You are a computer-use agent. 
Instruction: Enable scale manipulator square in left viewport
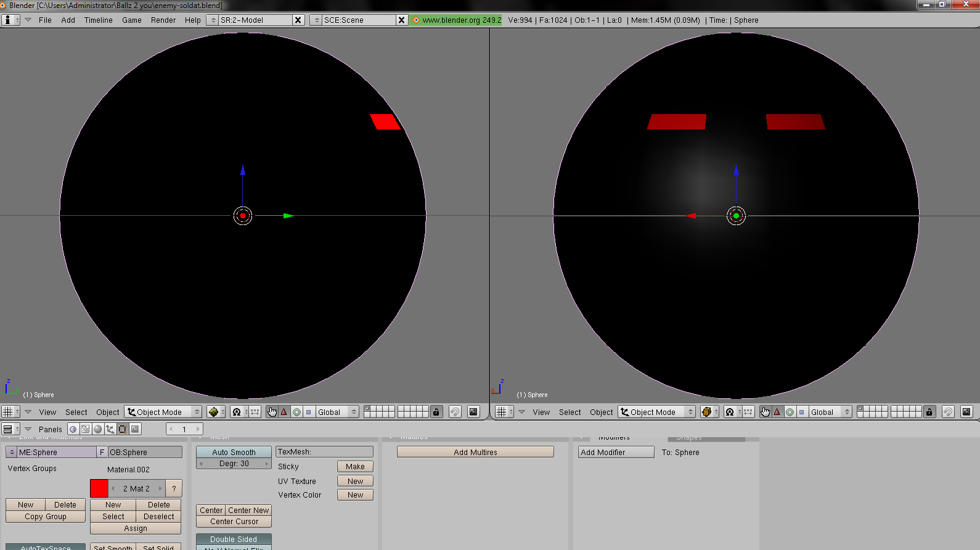tap(309, 412)
